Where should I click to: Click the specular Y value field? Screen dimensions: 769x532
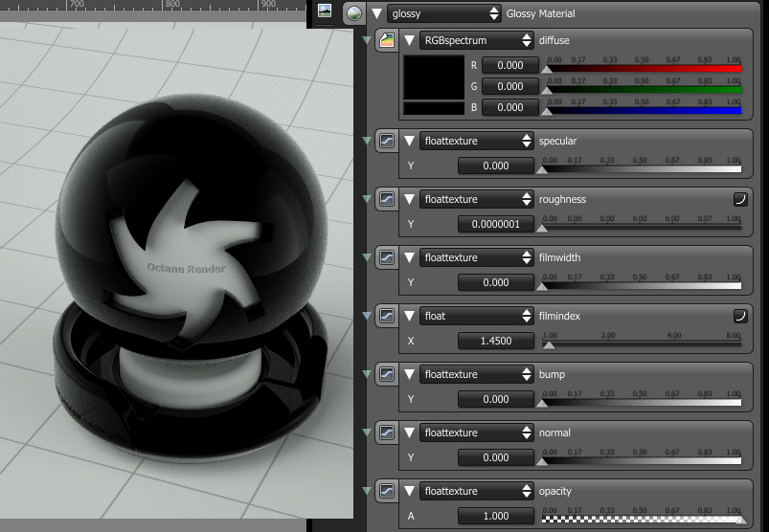point(496,166)
